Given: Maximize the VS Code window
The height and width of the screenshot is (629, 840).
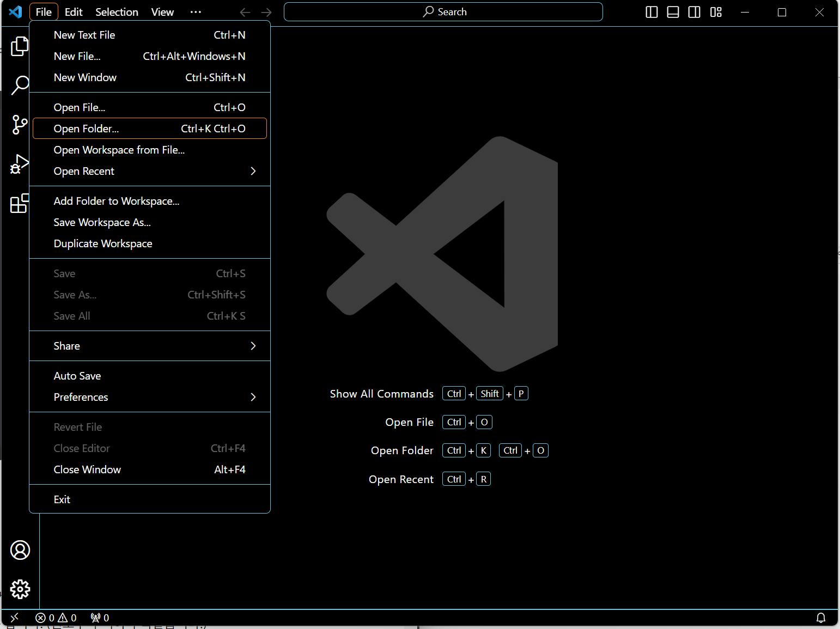Looking at the screenshot, I should point(782,12).
